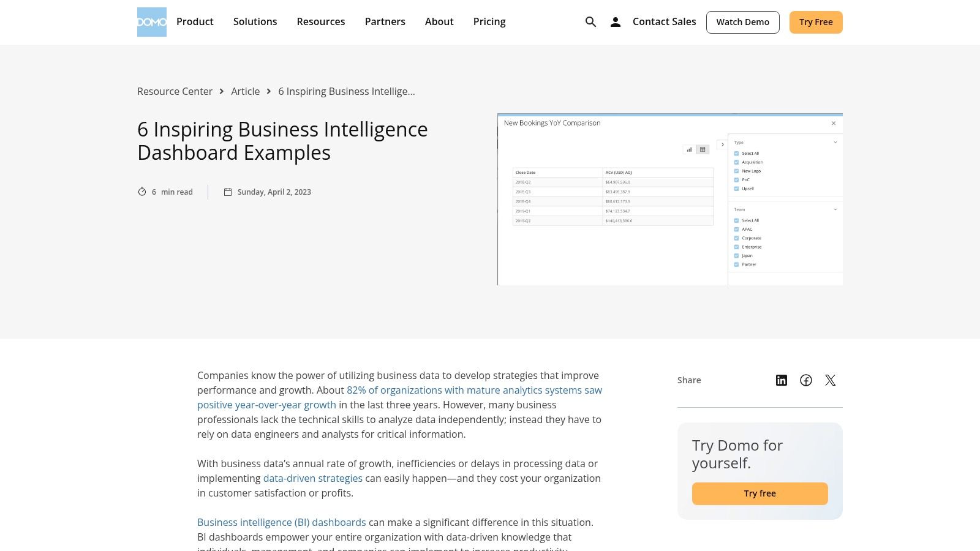Share article on Facebook
This screenshot has height=551, width=980.
806,380
